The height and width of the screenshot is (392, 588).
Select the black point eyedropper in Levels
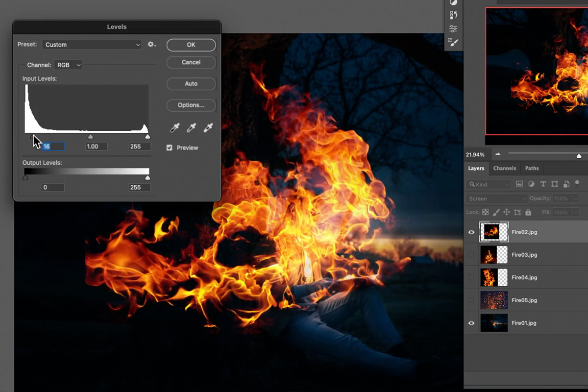click(x=174, y=128)
